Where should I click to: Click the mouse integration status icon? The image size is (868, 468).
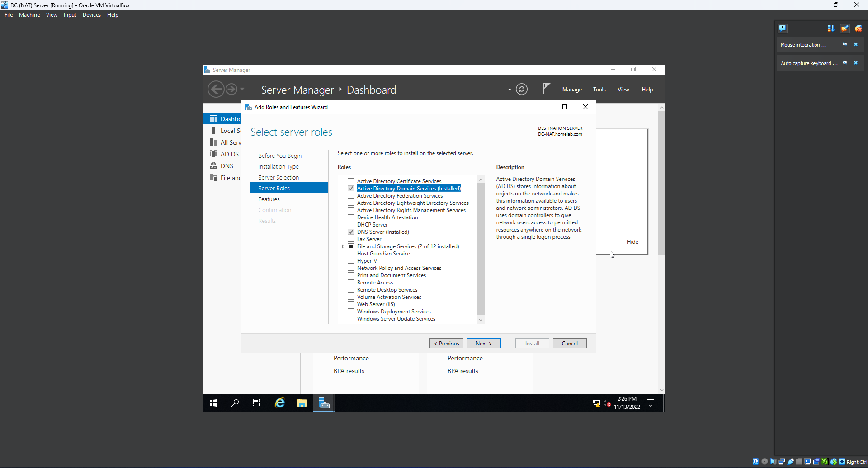(833, 462)
